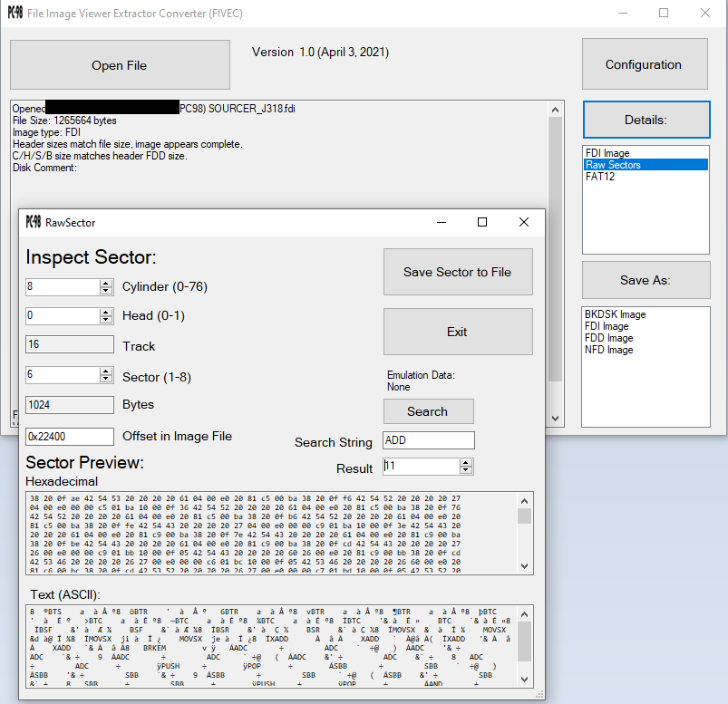Screen dimensions: 728x704
Task: Maximize the RawSector window
Action: click(x=482, y=222)
